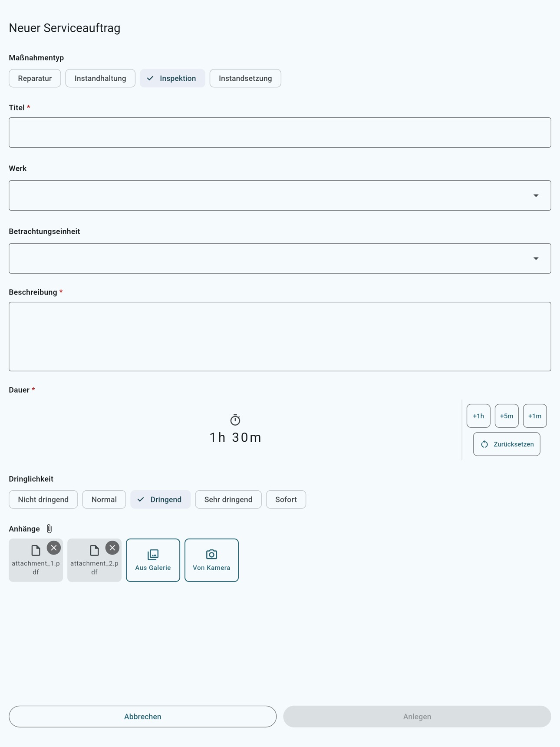Image resolution: width=560 pixels, height=747 pixels.
Task: Deselect the Inspektion chip
Action: tap(172, 78)
